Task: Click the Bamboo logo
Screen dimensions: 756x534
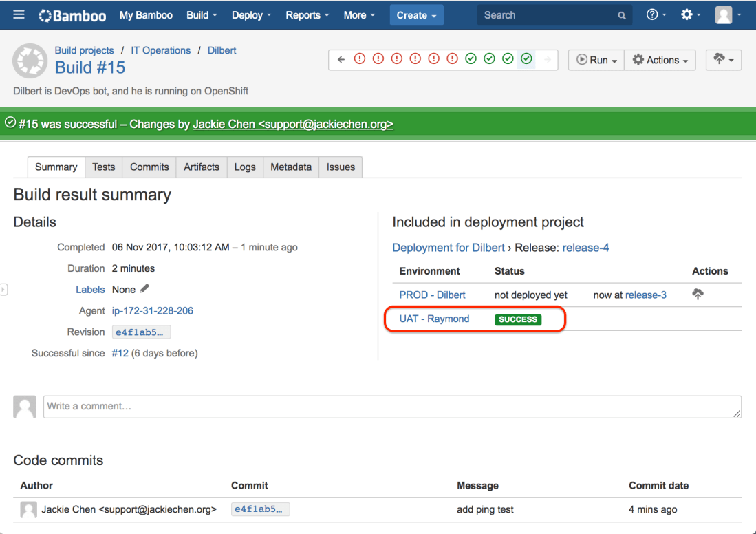Action: (72, 15)
